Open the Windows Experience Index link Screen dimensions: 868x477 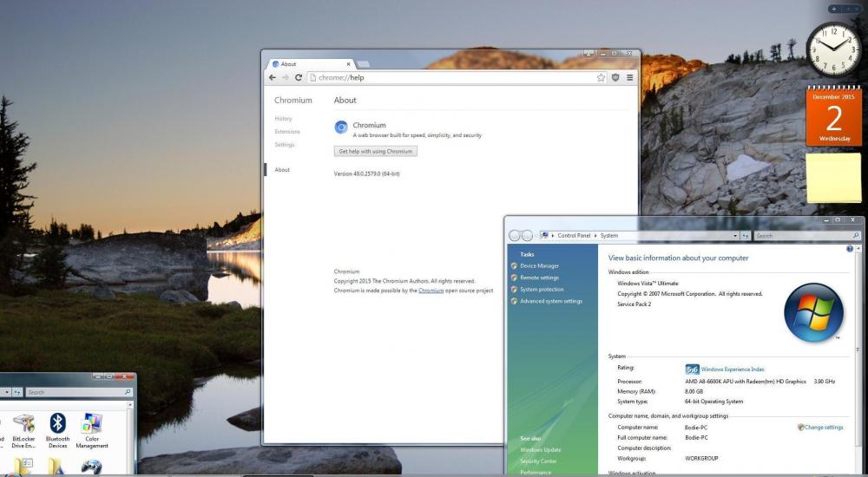tap(732, 369)
